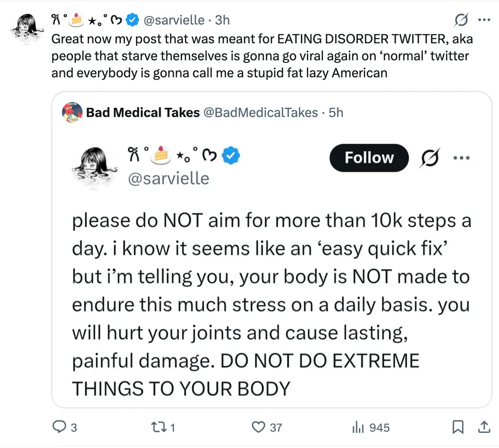
Task: Open the top post's three-dot more menu
Action: (x=484, y=20)
